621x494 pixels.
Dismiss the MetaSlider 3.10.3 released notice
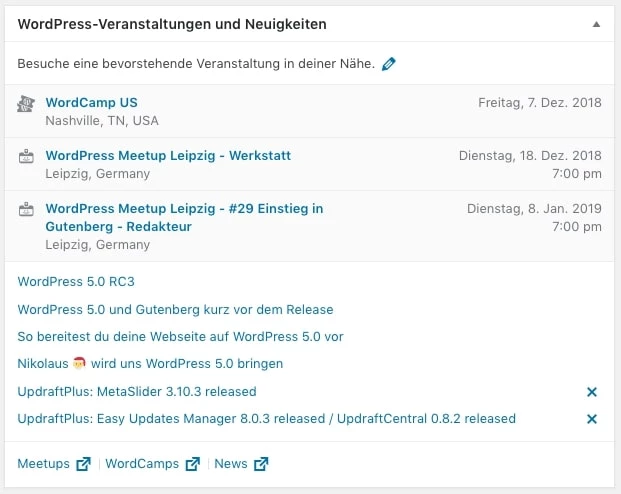coord(591,392)
